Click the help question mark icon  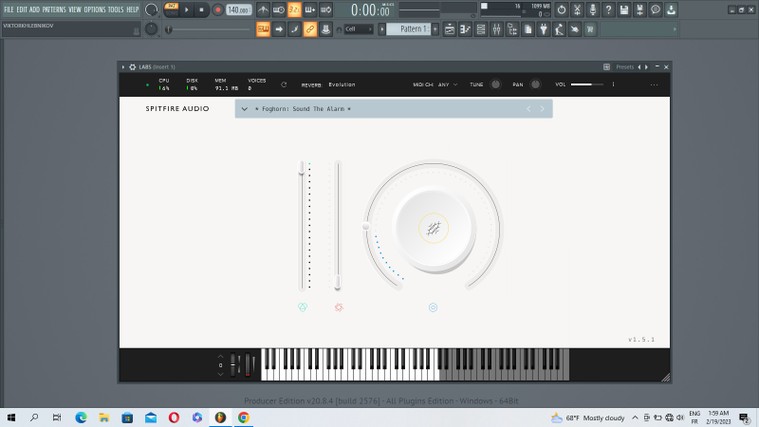pyautogui.click(x=608, y=10)
